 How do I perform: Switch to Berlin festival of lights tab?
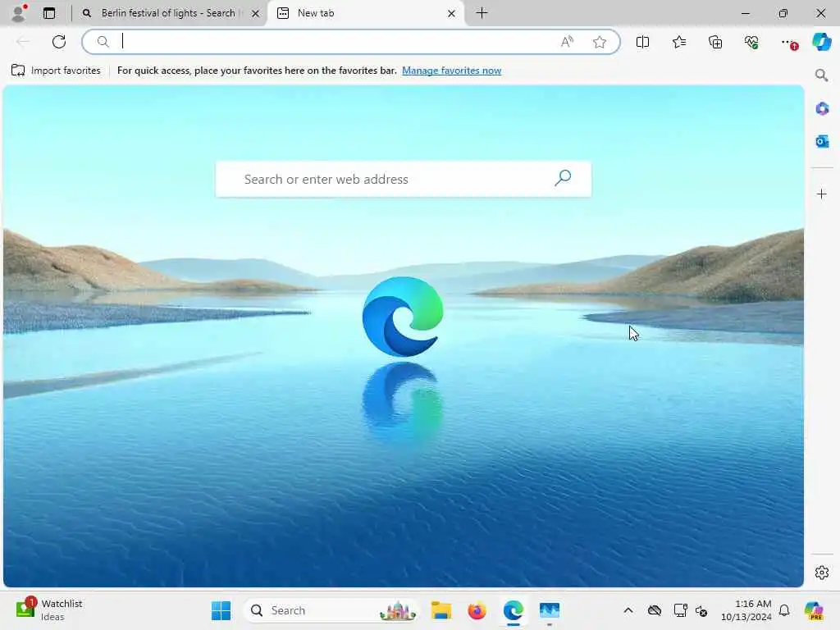click(x=168, y=13)
